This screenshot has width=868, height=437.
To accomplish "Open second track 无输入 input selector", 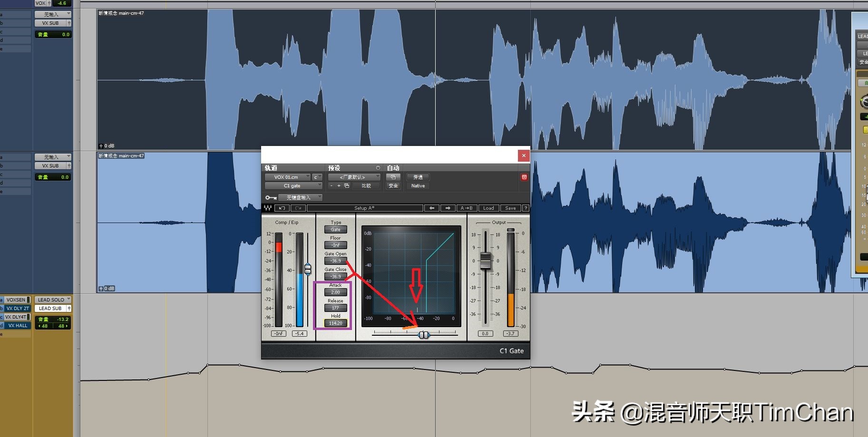I will point(53,157).
